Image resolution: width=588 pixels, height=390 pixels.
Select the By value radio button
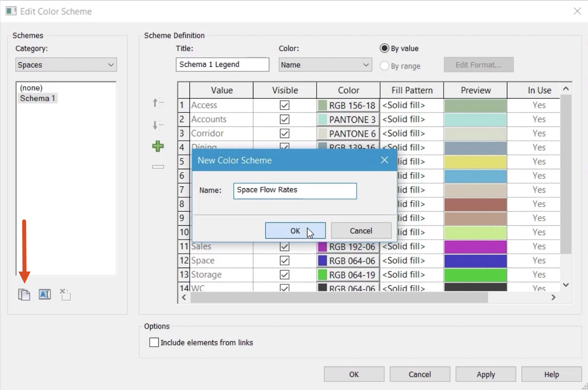pyautogui.click(x=384, y=48)
